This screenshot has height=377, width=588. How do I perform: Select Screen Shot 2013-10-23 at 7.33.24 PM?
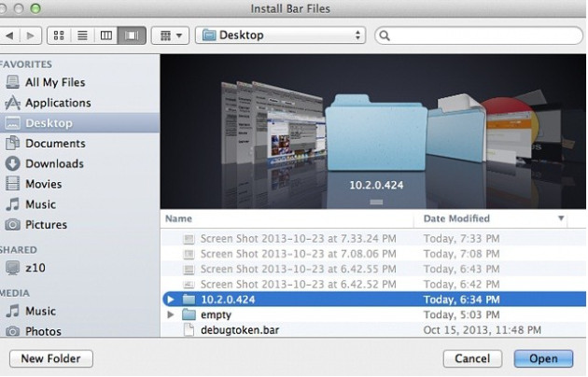tap(374, 238)
